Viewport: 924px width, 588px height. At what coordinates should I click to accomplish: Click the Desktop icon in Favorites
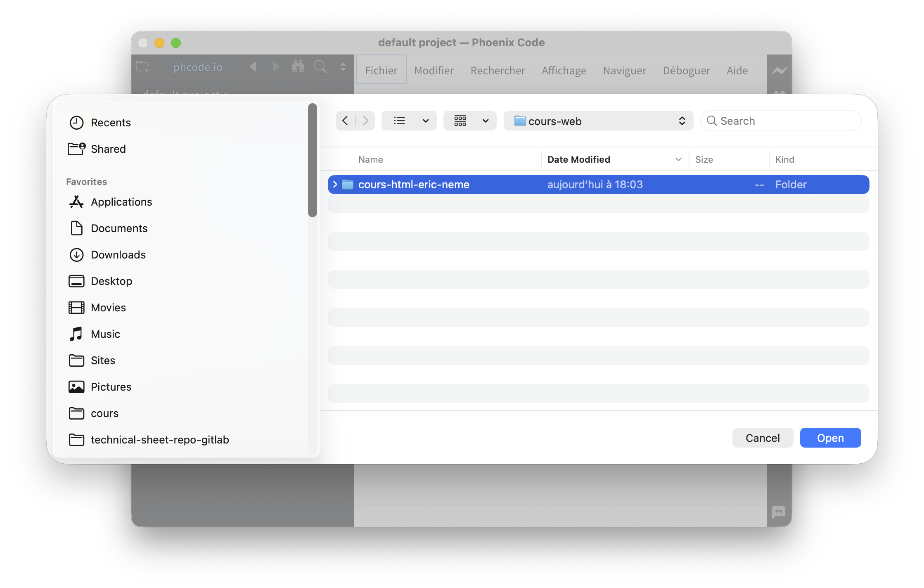pyautogui.click(x=76, y=281)
